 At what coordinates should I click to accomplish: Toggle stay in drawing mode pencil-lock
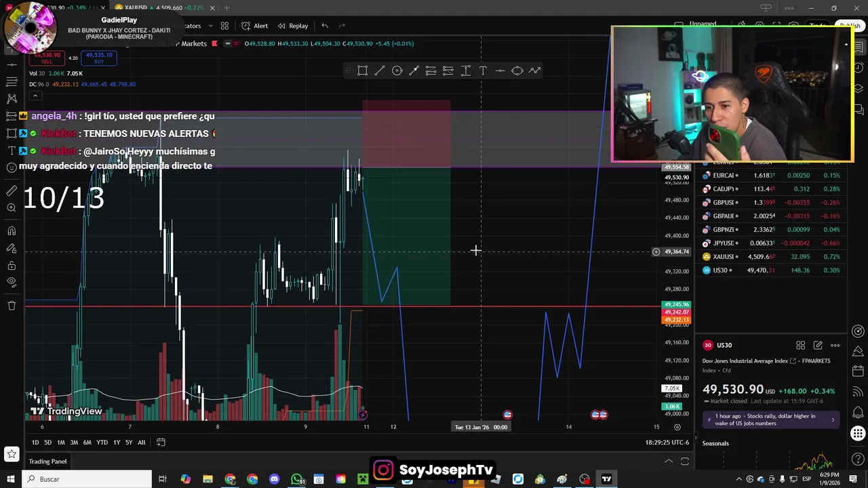(12, 249)
